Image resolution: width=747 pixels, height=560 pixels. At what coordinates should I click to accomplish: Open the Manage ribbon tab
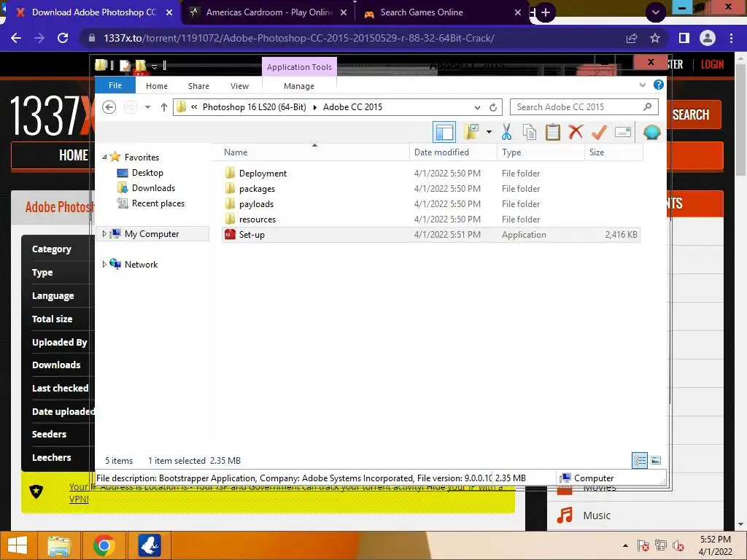pyautogui.click(x=298, y=86)
